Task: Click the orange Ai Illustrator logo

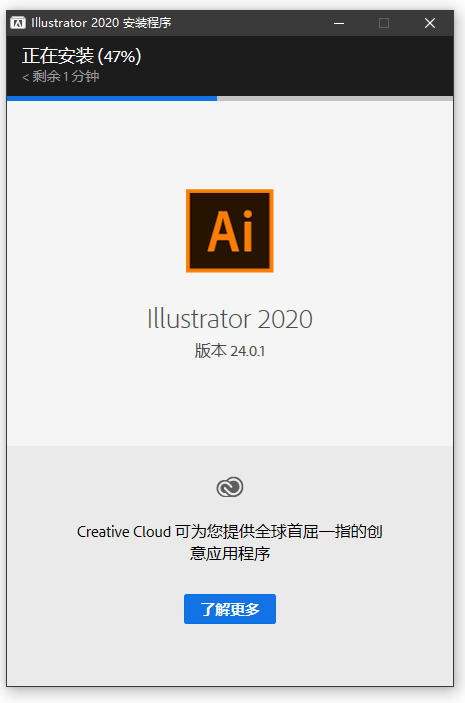Action: point(230,230)
